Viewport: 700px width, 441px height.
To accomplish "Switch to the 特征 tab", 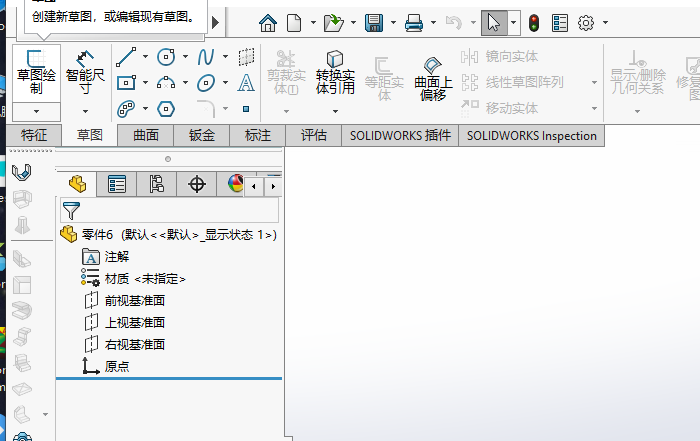I will [34, 135].
